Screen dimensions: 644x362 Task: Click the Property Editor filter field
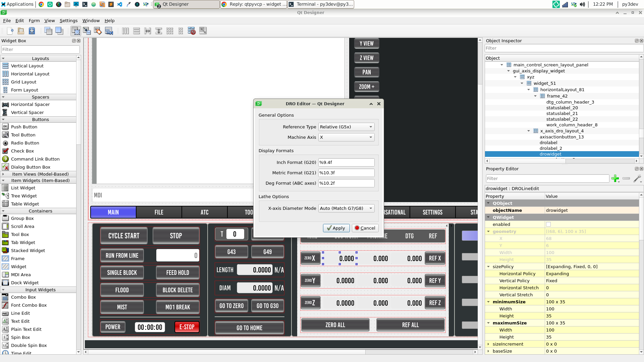coord(547,179)
